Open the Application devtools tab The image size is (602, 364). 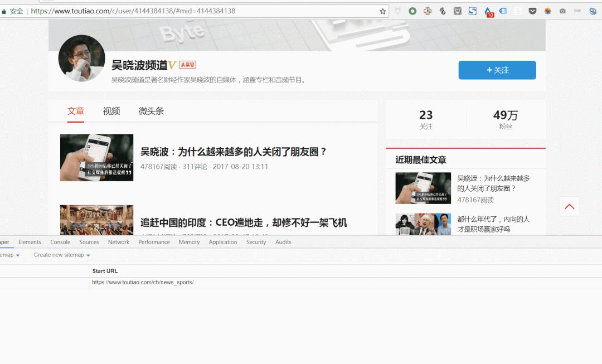[222, 242]
